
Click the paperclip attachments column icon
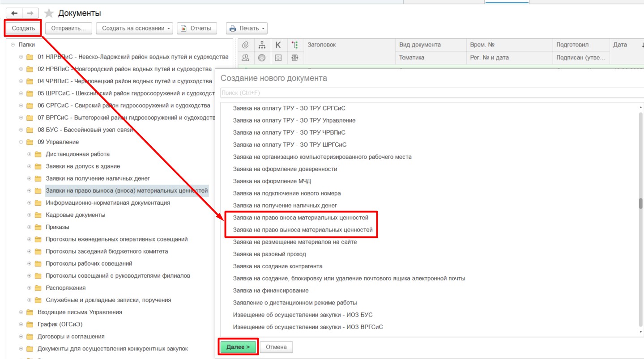[x=245, y=45]
